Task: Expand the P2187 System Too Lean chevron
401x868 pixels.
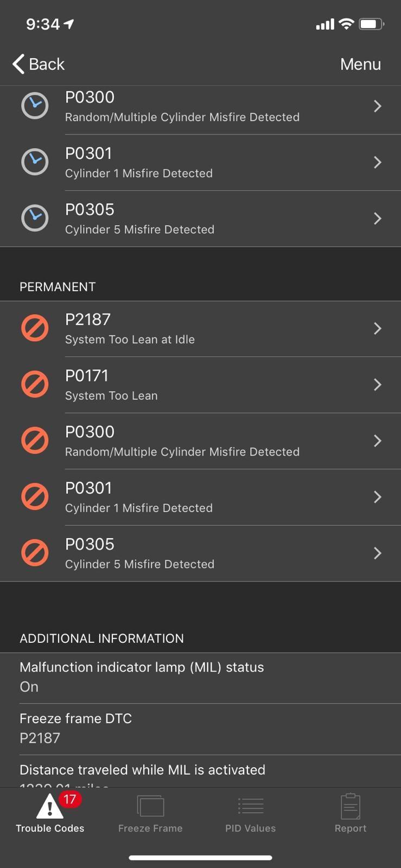Action: pos(378,328)
